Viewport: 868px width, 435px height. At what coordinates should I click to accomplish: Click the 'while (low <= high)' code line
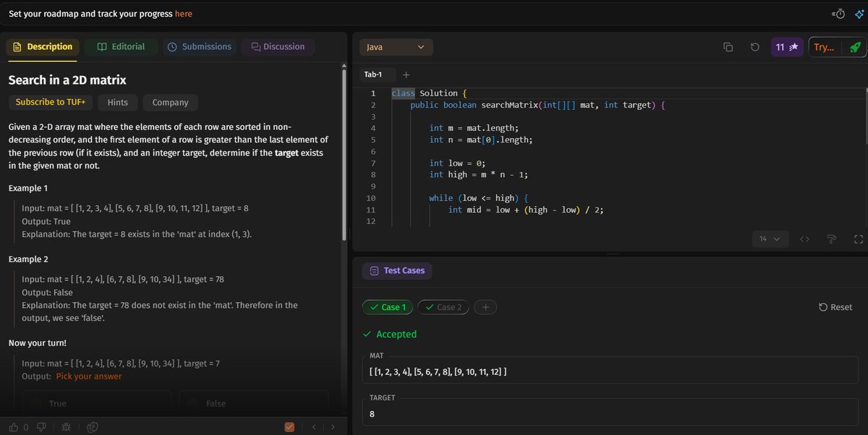480,198
